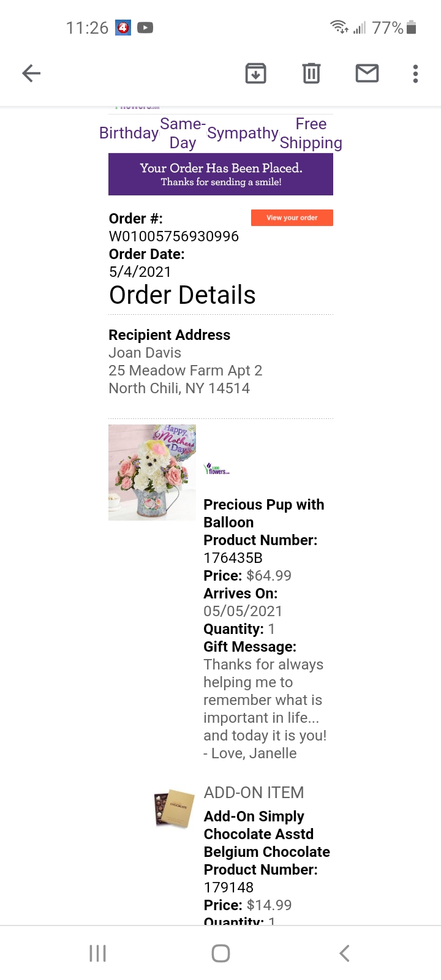This screenshot has height=980, width=441.
Task: Open the Birthday category link
Action: tap(129, 133)
